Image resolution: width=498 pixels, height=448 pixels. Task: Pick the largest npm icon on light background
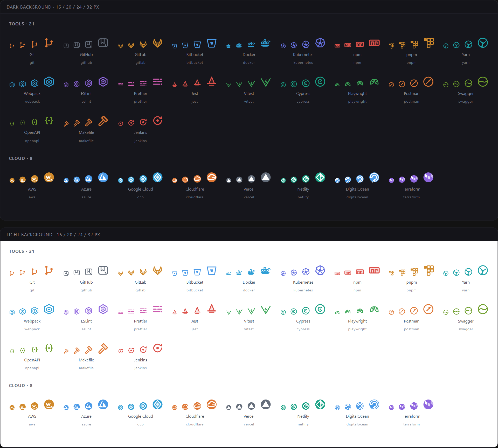(x=374, y=270)
